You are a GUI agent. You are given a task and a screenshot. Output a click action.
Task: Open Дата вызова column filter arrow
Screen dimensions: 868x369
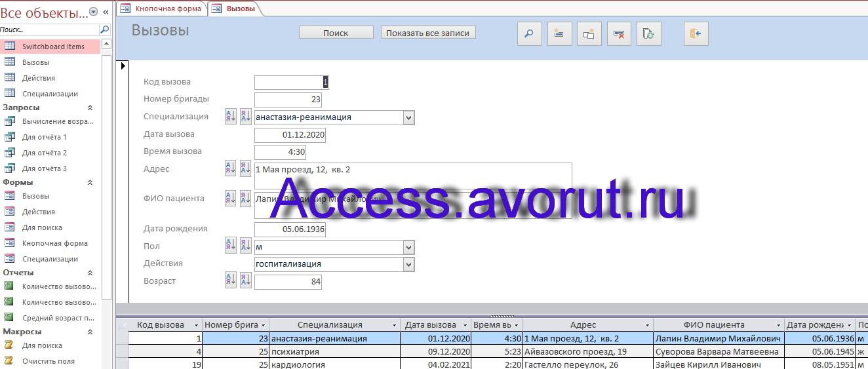coord(465,325)
